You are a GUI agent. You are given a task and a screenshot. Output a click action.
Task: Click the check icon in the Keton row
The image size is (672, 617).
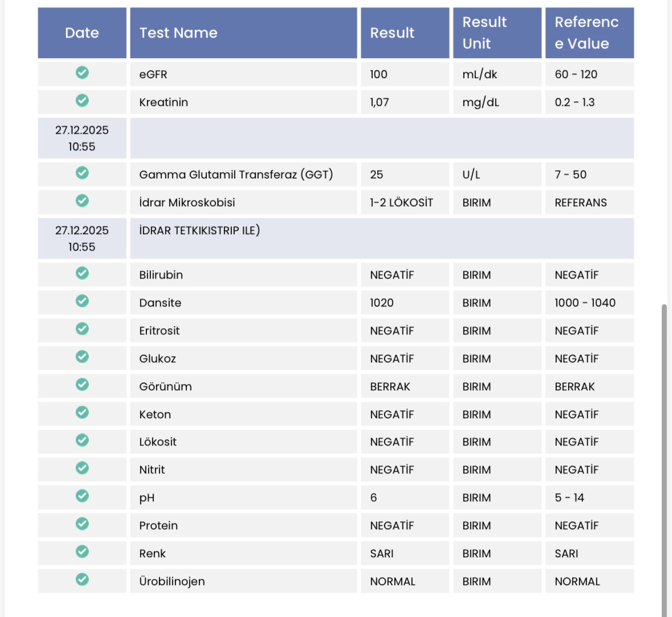click(x=82, y=412)
